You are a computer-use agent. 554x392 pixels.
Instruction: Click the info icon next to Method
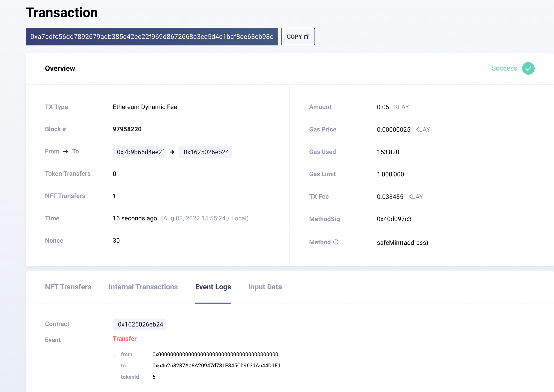(336, 242)
